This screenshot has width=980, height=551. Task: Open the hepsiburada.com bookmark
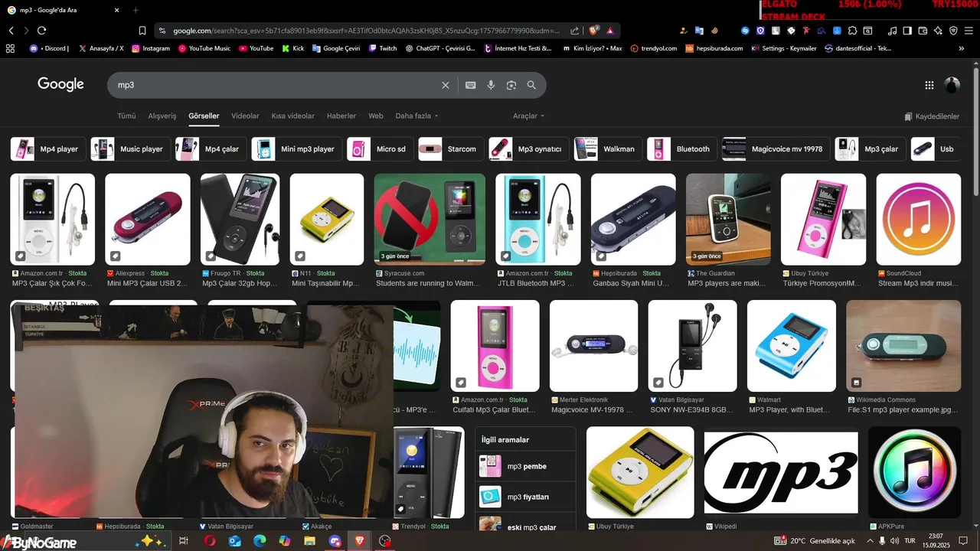pos(714,48)
